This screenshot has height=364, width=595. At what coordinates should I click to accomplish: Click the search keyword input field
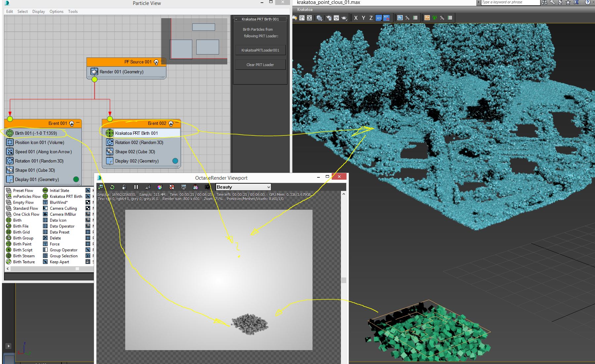tap(510, 2)
